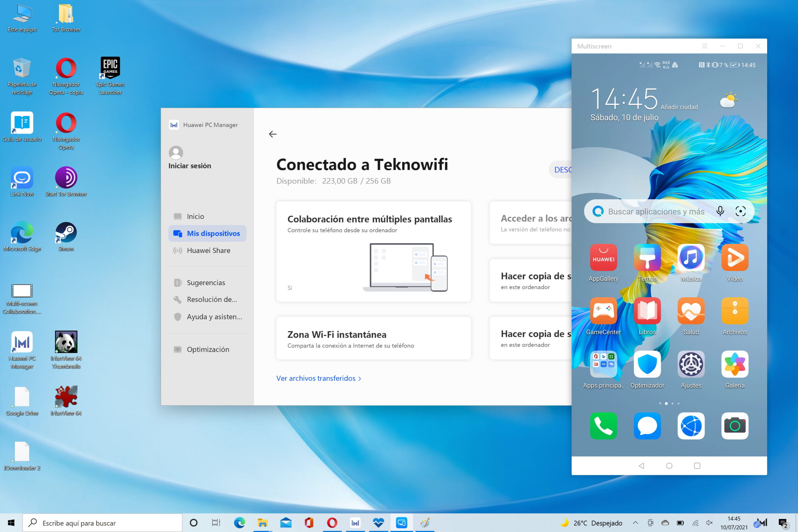Screen dimensions: 798x532
Task: Open the Windows Start menu
Action: [11, 523]
